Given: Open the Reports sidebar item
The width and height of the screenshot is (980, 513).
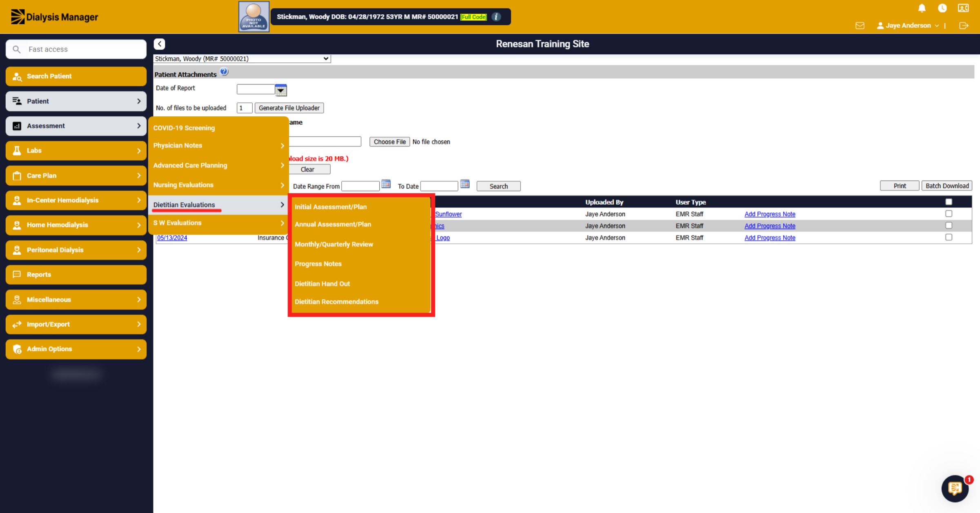Looking at the screenshot, I should 76,275.
